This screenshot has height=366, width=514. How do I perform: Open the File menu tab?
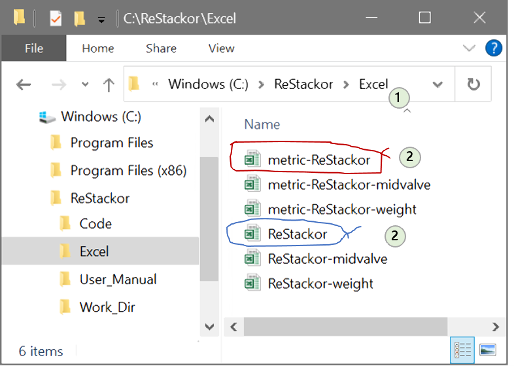(34, 48)
